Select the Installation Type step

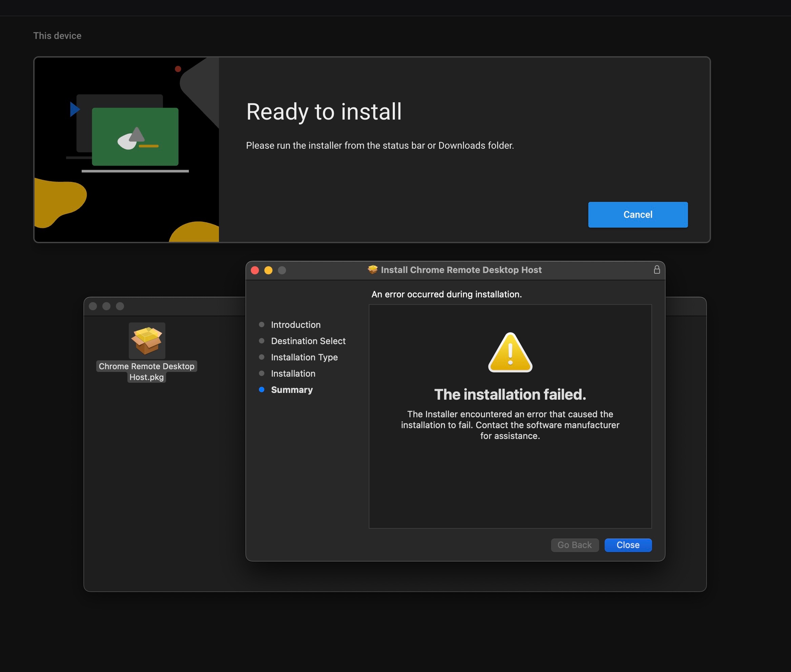[x=304, y=357]
